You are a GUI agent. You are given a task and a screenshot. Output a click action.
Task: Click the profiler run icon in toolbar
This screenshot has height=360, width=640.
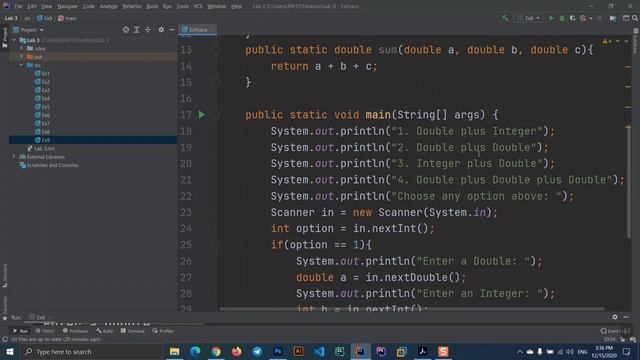pyautogui.click(x=583, y=18)
